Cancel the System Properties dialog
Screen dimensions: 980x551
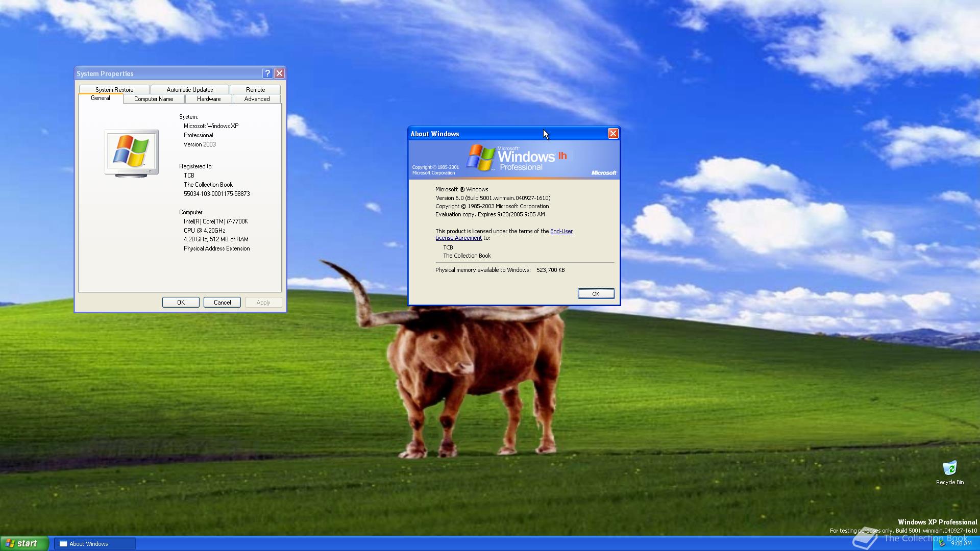(222, 303)
